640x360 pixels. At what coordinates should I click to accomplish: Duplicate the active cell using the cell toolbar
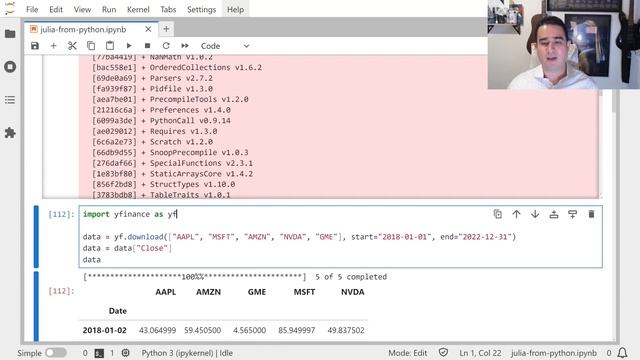[x=498, y=214]
